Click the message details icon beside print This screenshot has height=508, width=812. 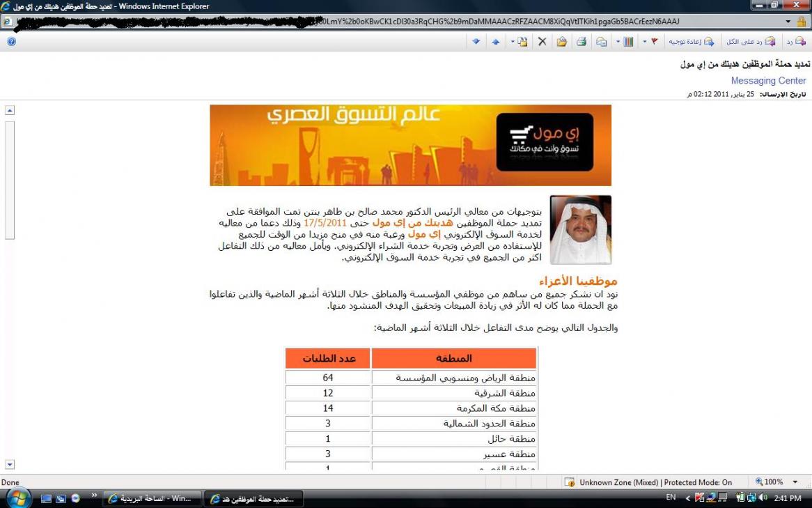pyautogui.click(x=601, y=42)
